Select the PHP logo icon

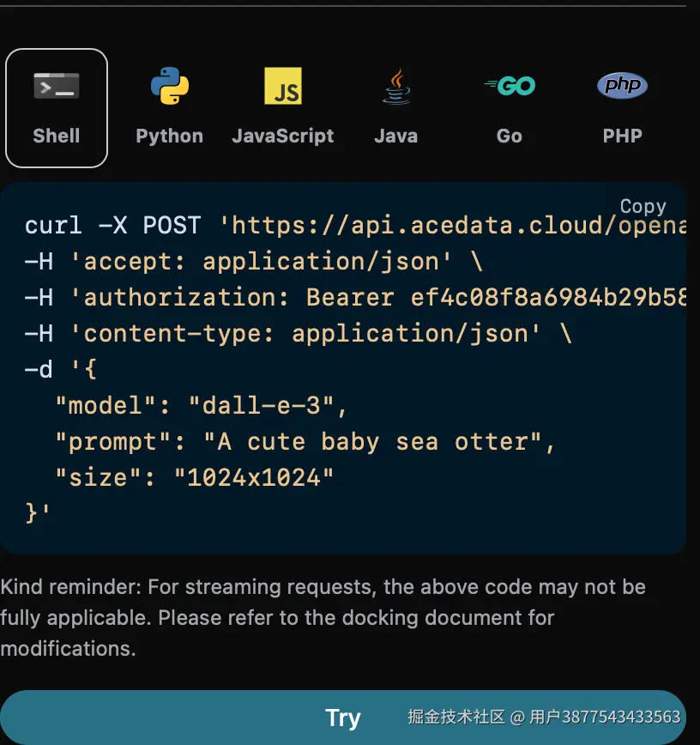[x=623, y=86]
